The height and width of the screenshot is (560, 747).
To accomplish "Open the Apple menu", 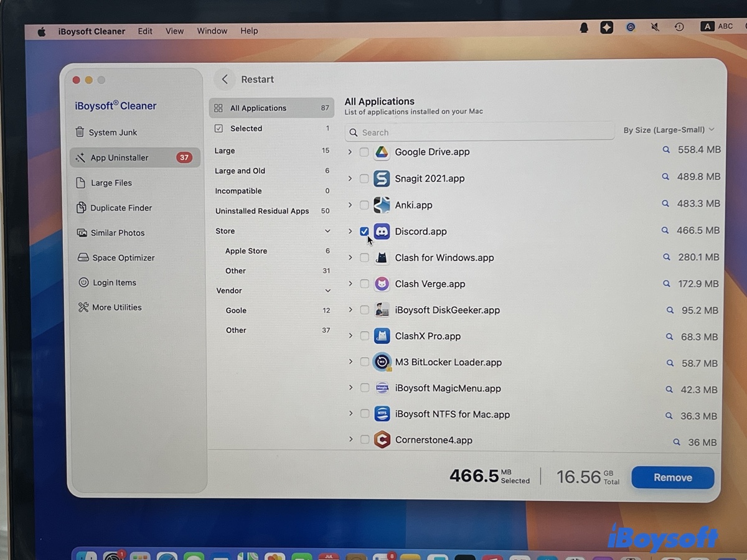I will pos(42,31).
